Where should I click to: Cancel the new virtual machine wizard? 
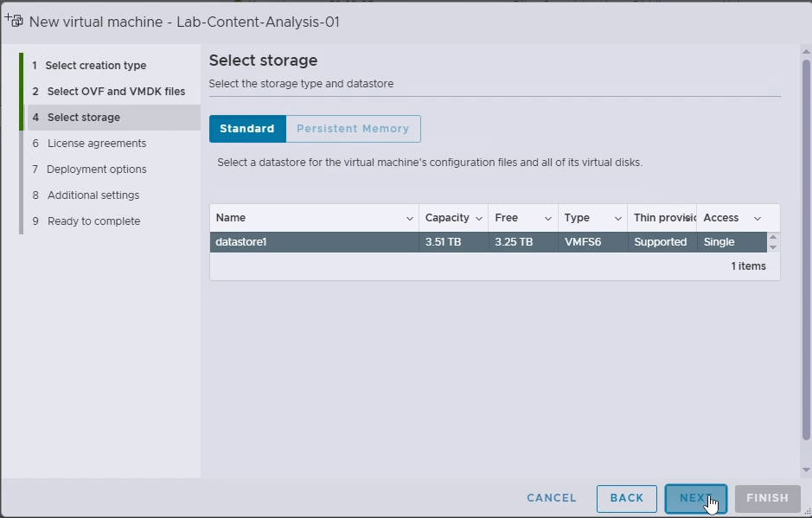552,498
